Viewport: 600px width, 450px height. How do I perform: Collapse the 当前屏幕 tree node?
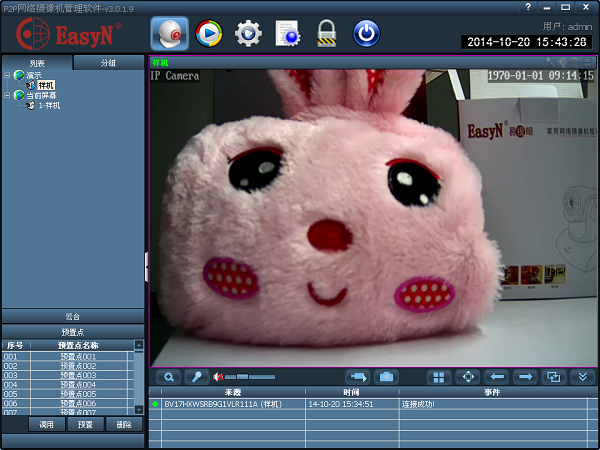tap(7, 95)
